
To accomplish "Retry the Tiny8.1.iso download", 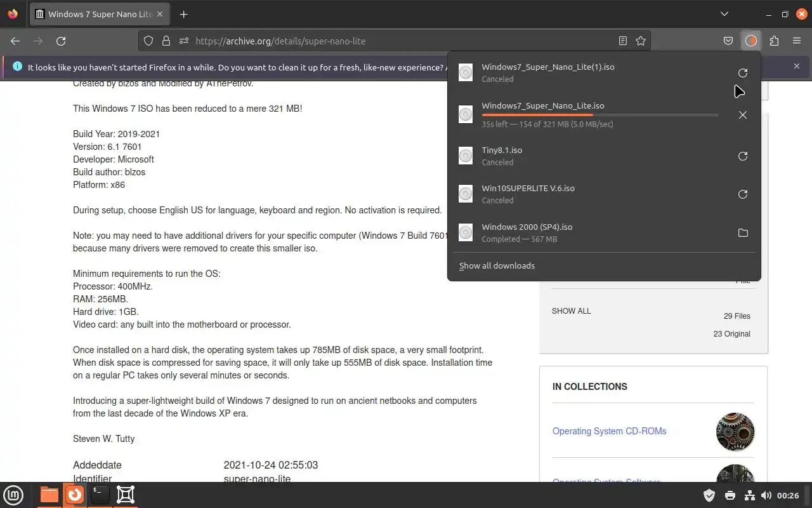I will (x=743, y=156).
